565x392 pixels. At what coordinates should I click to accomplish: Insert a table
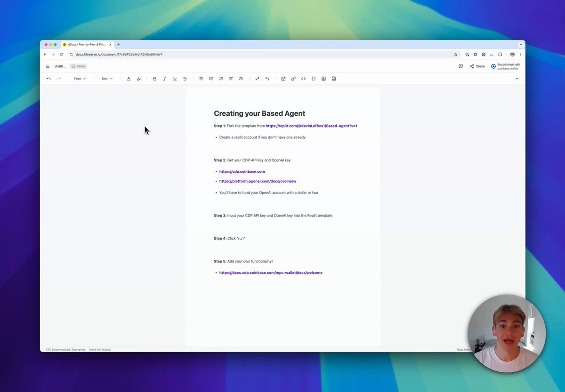click(323, 79)
